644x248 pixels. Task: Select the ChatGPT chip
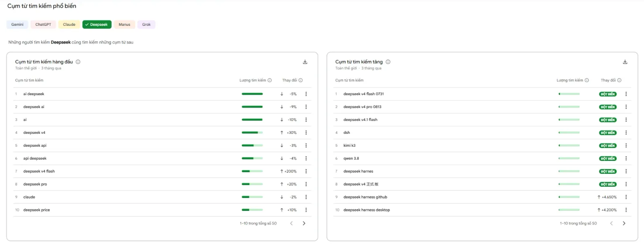point(43,25)
